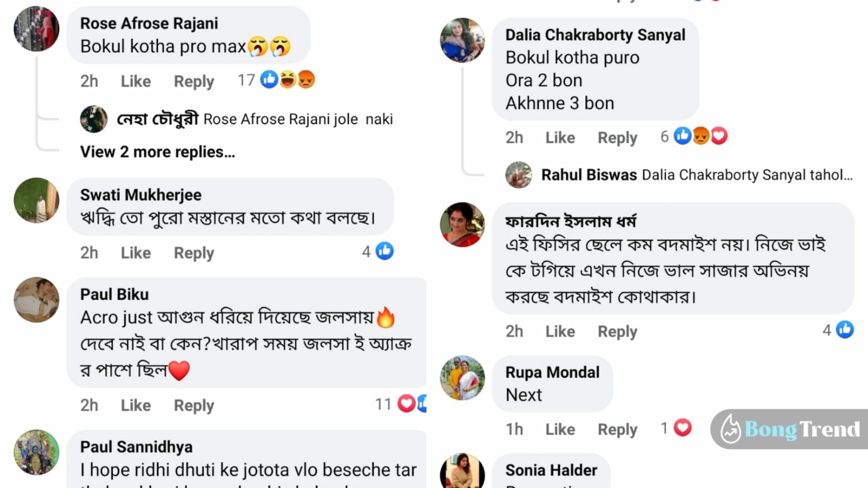Click Rahul Biswas's small avatar icon
This screenshot has width=868, height=488.
(x=519, y=175)
